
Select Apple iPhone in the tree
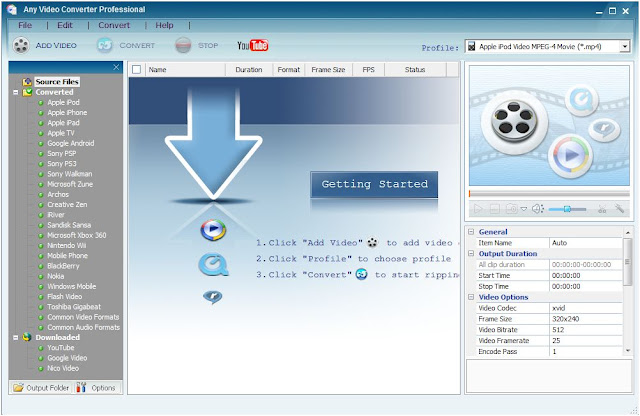[x=67, y=113]
